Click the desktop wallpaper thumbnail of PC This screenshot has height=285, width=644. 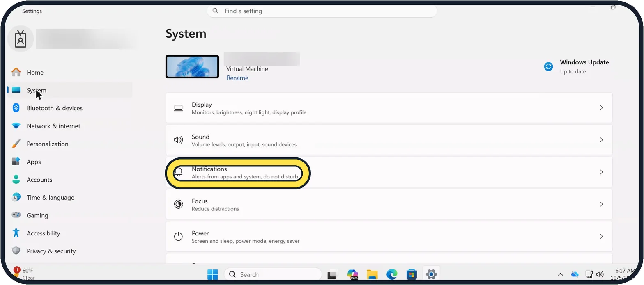click(x=192, y=66)
